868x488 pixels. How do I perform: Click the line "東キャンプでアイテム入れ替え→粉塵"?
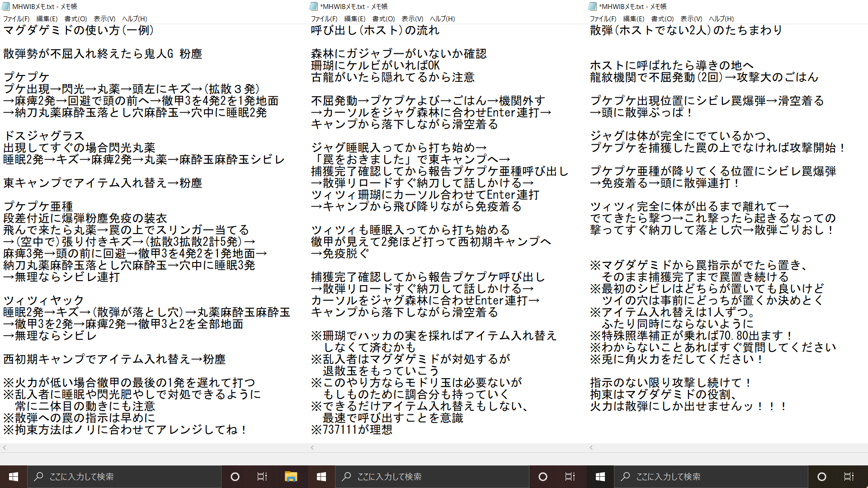(103, 183)
